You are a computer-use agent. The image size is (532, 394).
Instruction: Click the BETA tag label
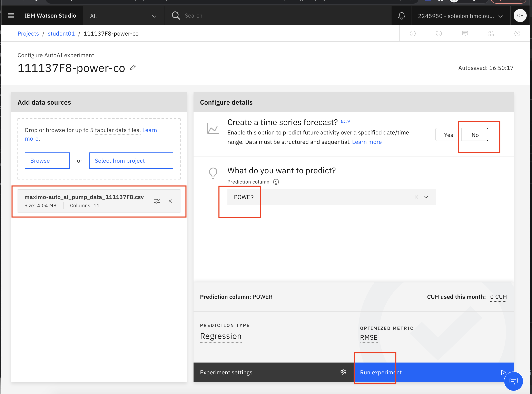345,121
